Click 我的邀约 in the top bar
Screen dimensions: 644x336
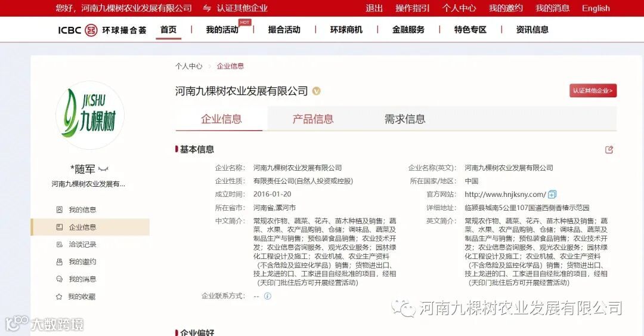506,8
